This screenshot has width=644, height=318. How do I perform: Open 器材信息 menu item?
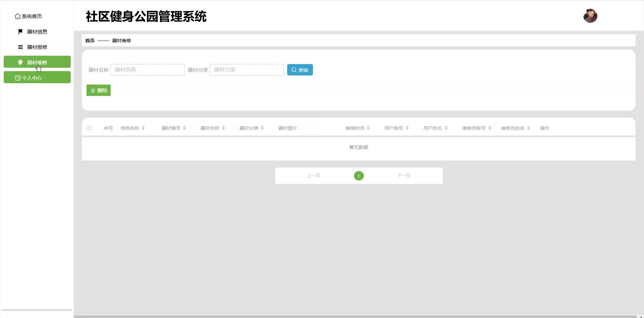point(37,32)
